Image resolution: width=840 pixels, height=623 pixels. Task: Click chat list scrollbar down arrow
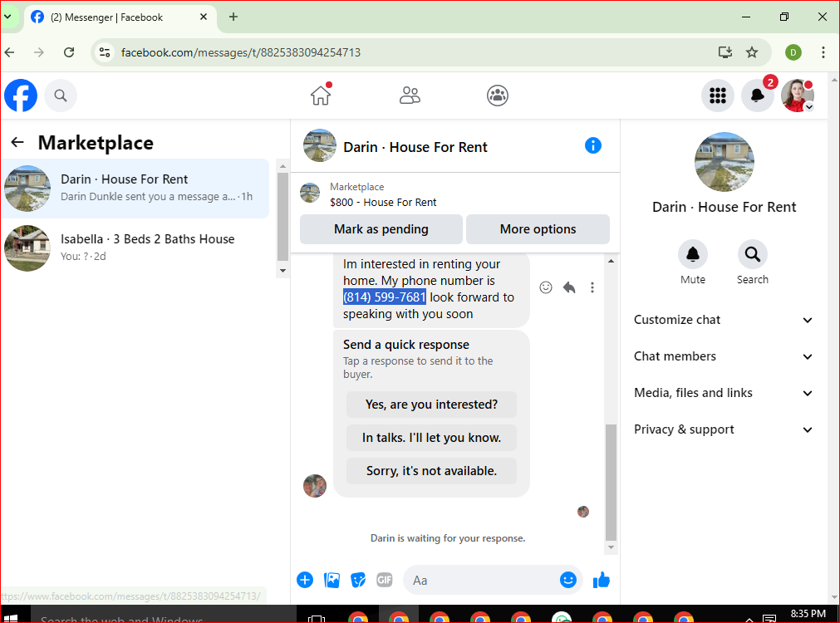click(x=282, y=271)
